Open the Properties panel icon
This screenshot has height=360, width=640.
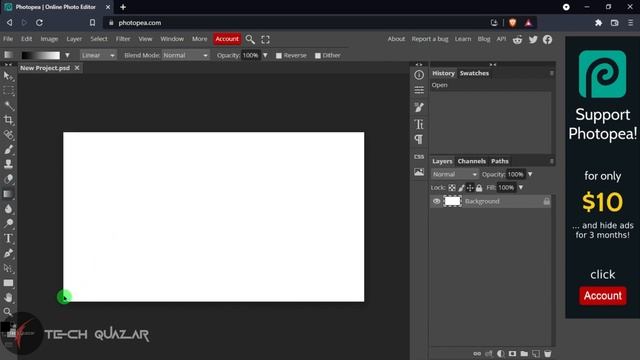419,90
